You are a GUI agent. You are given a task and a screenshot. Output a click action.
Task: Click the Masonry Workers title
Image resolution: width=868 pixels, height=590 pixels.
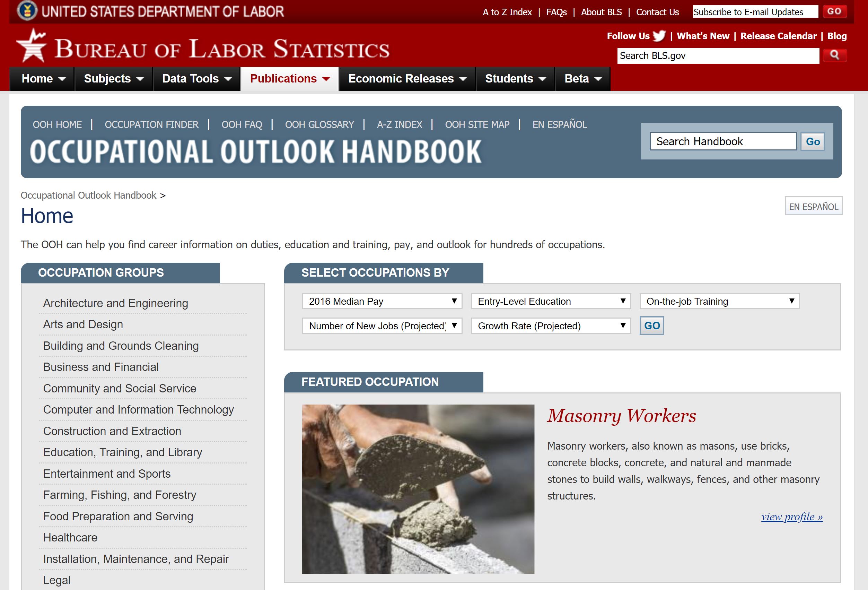point(622,416)
